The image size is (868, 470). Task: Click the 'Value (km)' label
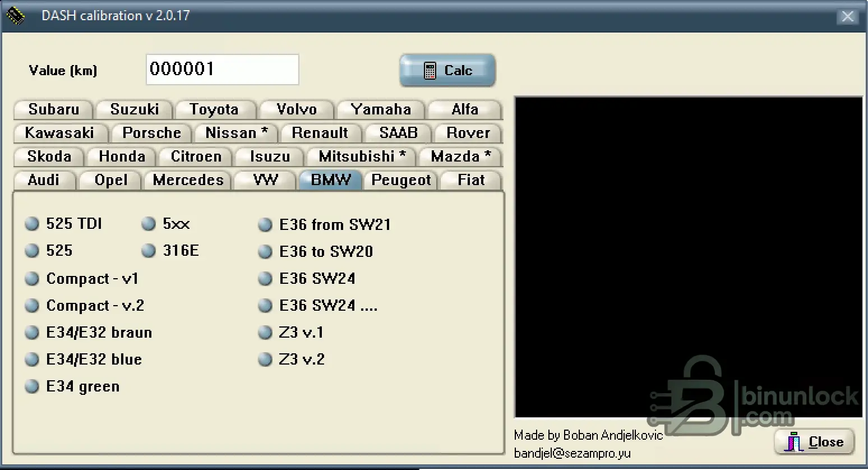[63, 71]
